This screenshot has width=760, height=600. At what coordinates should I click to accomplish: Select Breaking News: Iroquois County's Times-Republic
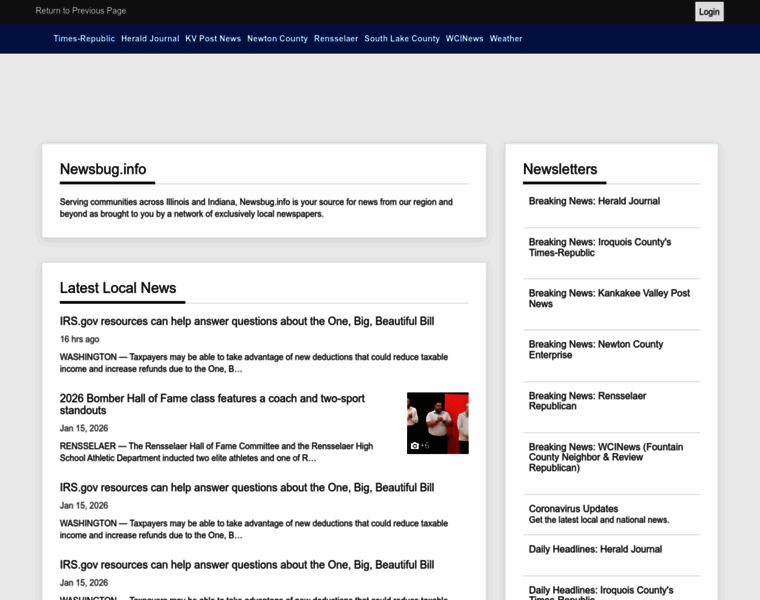pyautogui.click(x=600, y=247)
